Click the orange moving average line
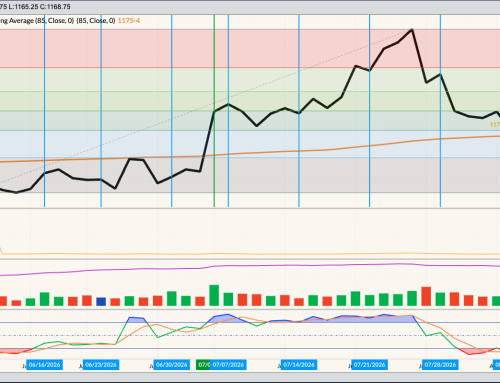 [x=250, y=153]
